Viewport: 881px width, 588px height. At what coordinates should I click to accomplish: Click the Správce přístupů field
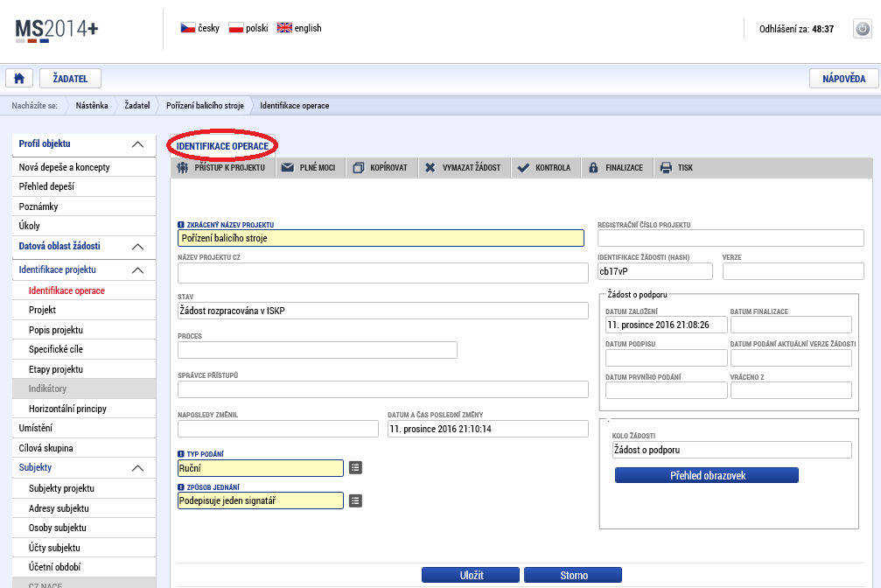(x=383, y=389)
